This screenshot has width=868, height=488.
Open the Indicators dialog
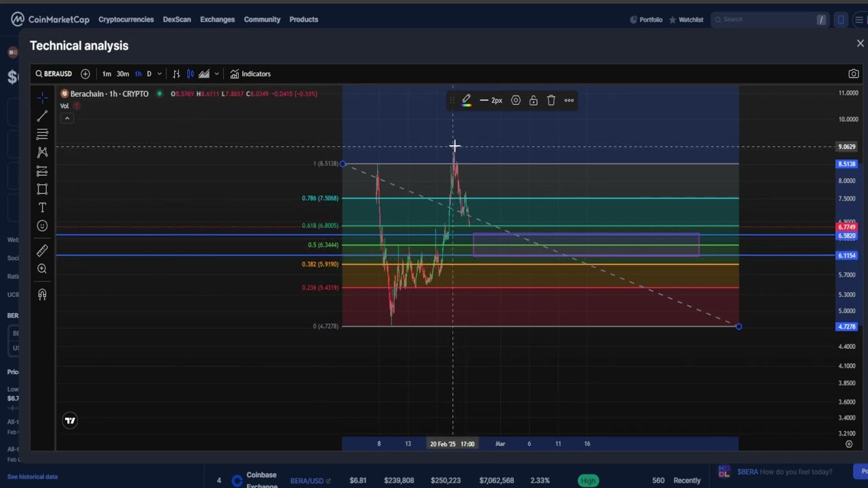click(x=250, y=74)
